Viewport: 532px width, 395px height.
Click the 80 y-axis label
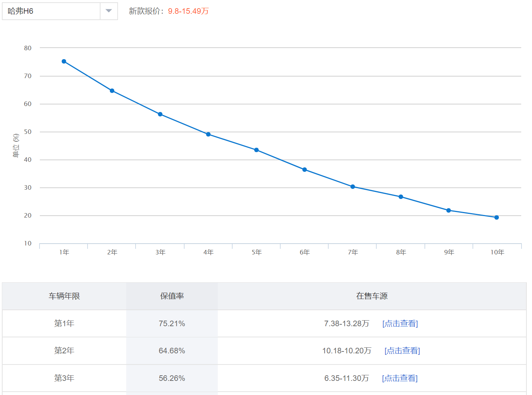pos(28,48)
